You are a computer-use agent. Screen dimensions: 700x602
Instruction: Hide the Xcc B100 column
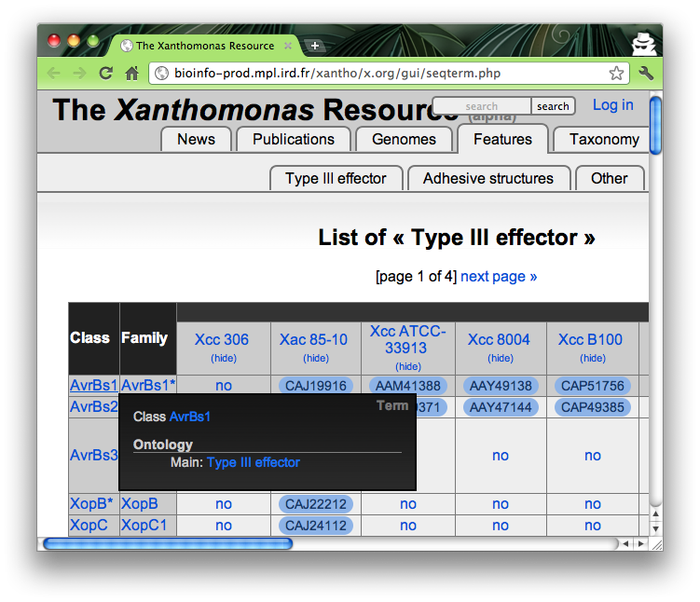[x=593, y=358]
